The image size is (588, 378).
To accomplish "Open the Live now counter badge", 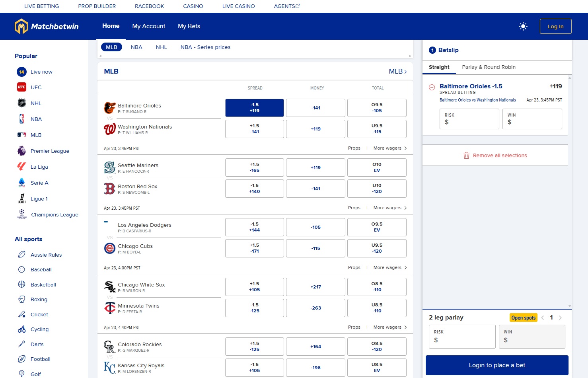I will coord(21,72).
